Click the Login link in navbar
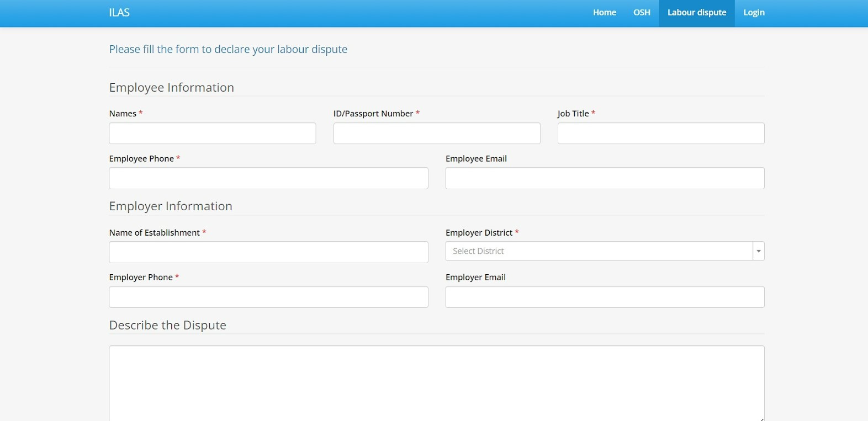868x421 pixels. click(x=754, y=13)
